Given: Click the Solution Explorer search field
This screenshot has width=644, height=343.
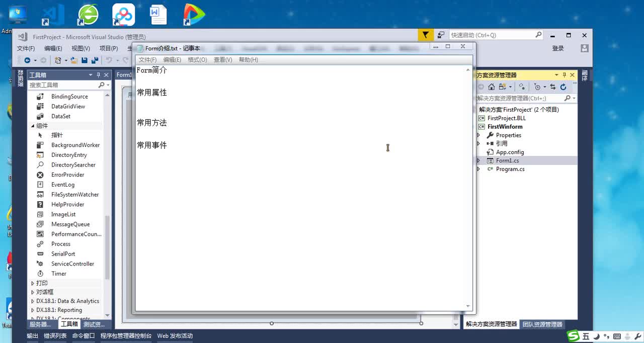Looking at the screenshot, I should tap(520, 98).
